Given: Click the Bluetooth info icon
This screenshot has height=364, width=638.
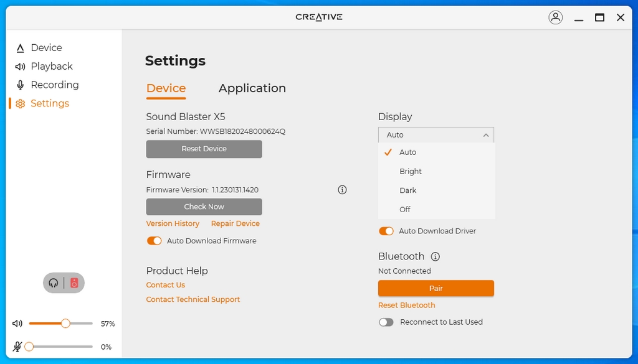Looking at the screenshot, I should pos(436,257).
